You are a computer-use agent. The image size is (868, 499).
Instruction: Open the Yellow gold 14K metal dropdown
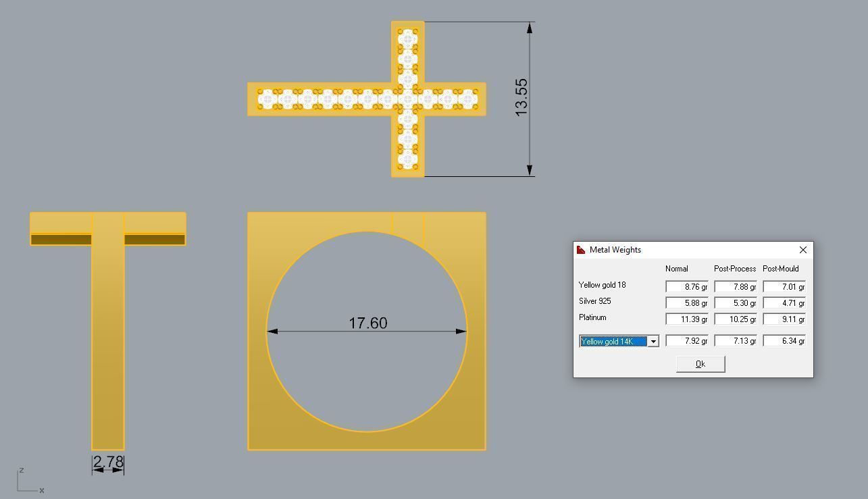[x=653, y=342]
